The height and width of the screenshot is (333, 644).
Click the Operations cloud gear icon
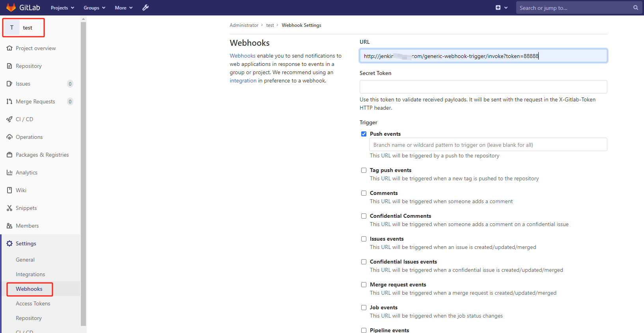(x=9, y=137)
